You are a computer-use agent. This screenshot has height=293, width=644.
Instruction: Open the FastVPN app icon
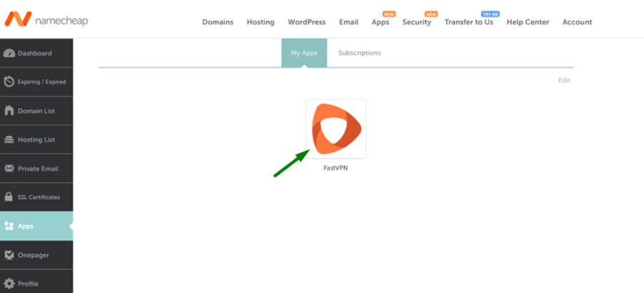coord(336,129)
